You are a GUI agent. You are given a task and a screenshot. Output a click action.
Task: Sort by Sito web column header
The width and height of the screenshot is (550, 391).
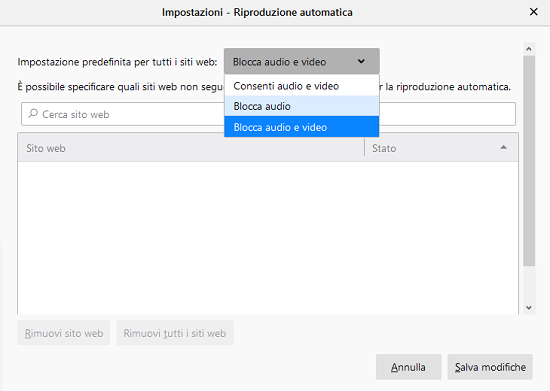191,148
